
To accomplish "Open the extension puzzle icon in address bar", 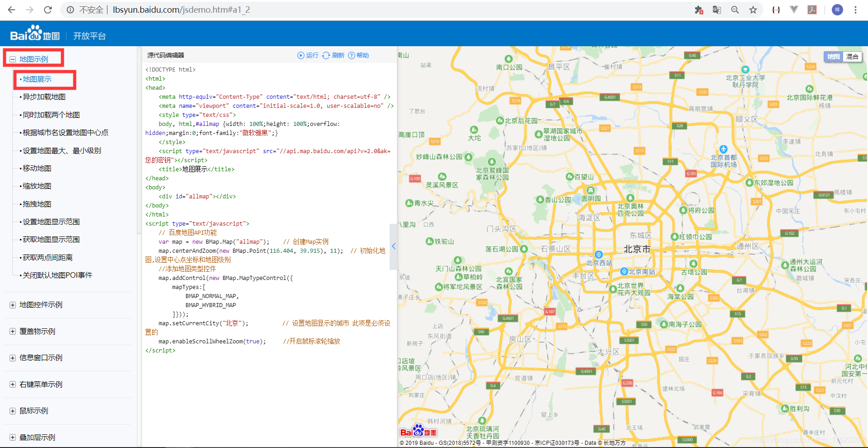I will tap(699, 10).
